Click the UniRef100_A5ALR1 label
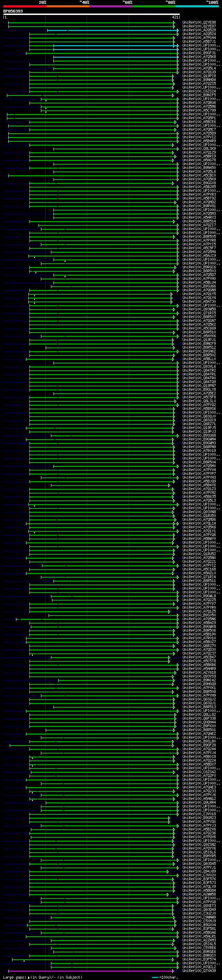This screenshot has width=222, height=980. (199, 936)
